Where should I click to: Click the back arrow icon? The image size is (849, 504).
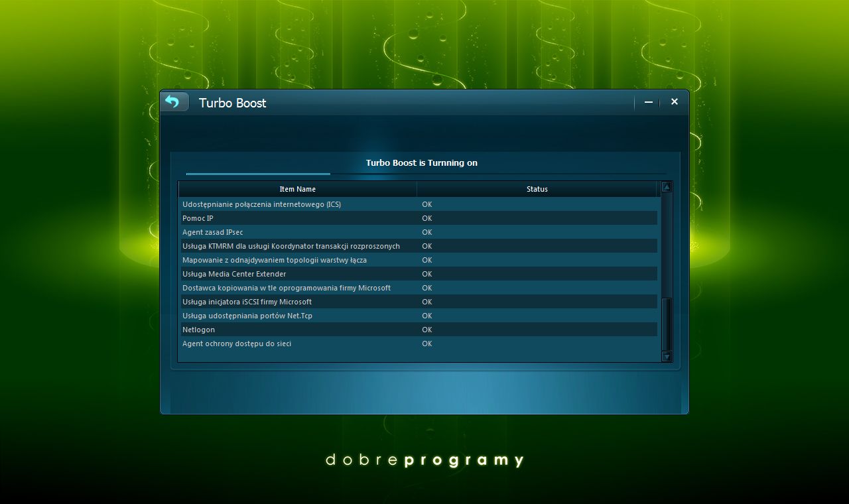(174, 102)
